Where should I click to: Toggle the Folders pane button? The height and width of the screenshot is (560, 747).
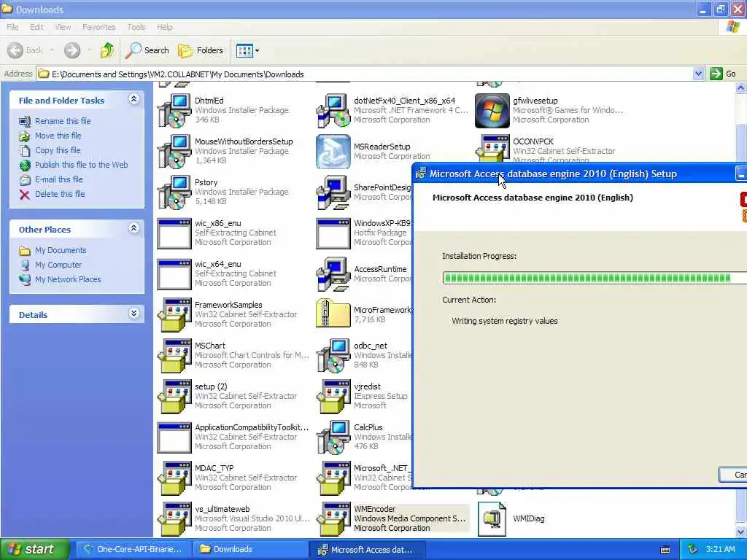coord(200,50)
